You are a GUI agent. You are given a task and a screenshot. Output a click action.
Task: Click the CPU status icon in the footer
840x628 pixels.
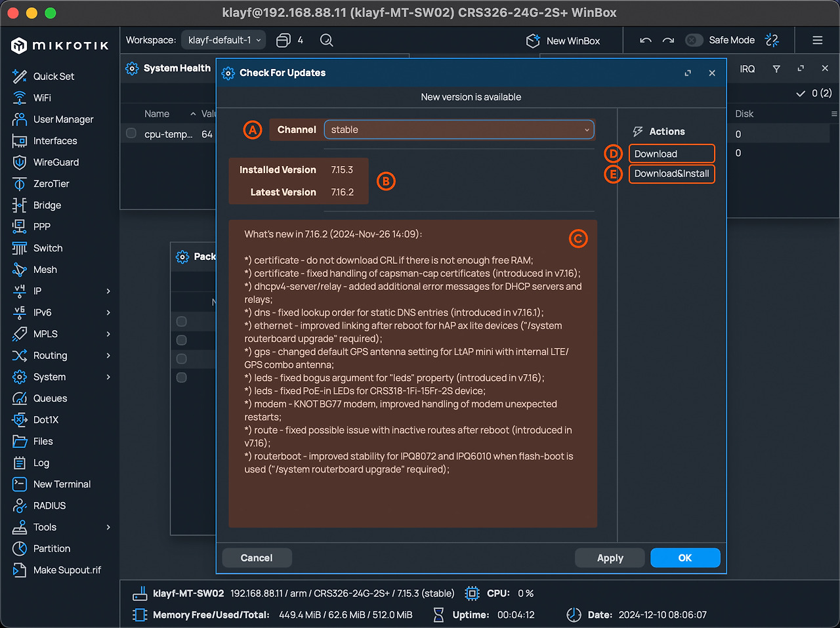tap(472, 593)
